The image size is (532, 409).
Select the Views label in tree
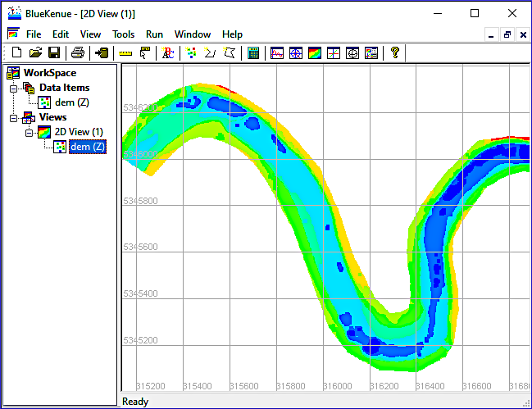click(53, 117)
